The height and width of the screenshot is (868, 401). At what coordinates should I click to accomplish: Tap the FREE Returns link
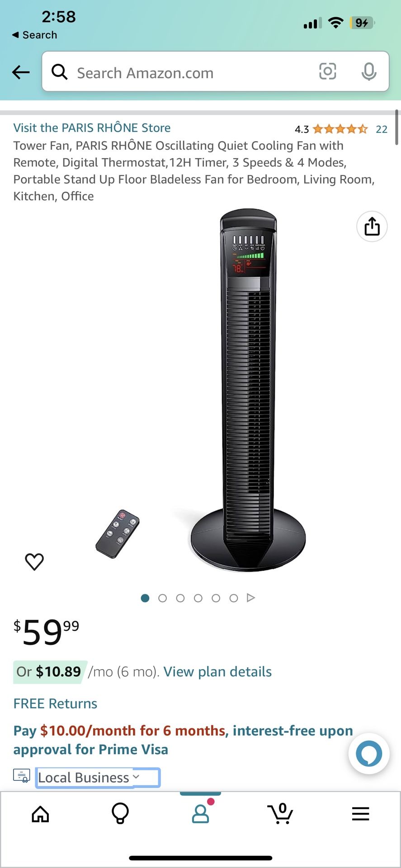point(55,703)
